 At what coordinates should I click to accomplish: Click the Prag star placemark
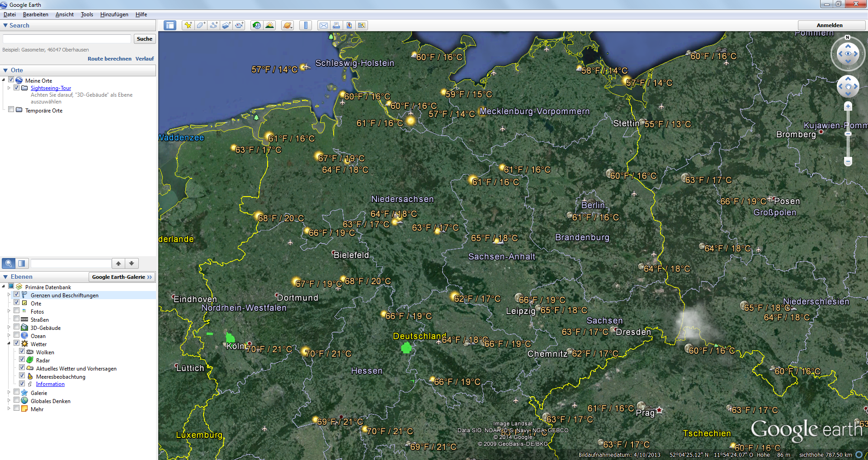(660, 410)
